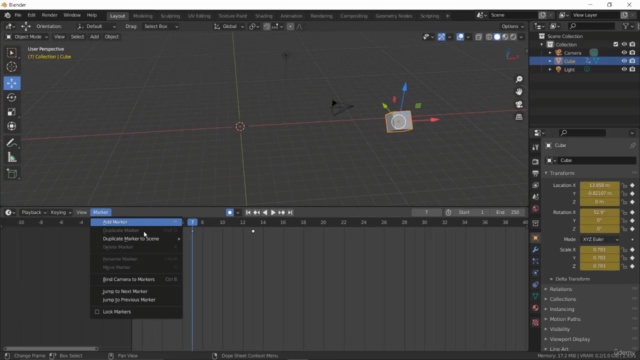This screenshot has width=640, height=360.
Task: Toggle the Lock Markers checkbox
Action: pos(97,312)
